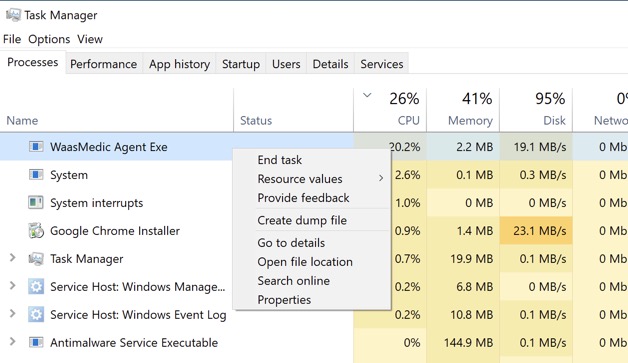Expand the Task Manager process row
The height and width of the screenshot is (363, 628).
coord(12,258)
